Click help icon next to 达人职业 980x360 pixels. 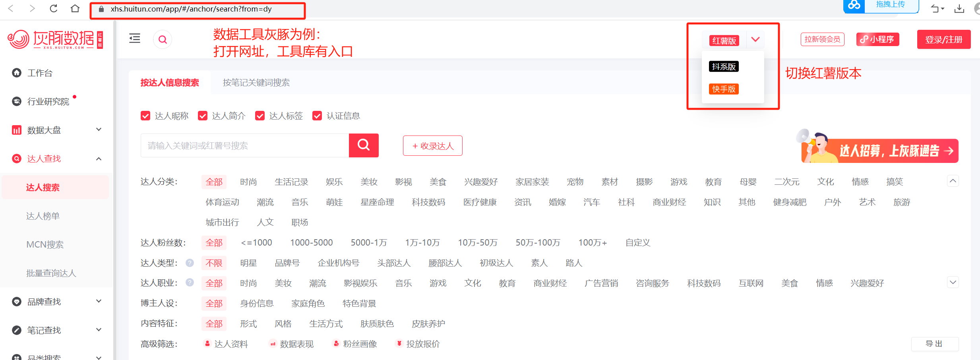click(190, 283)
